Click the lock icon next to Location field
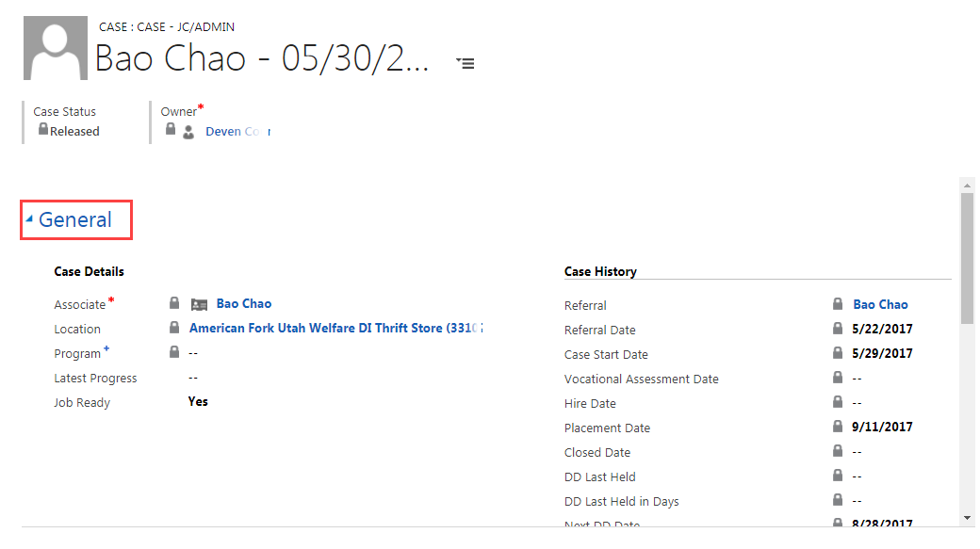 [x=174, y=328]
